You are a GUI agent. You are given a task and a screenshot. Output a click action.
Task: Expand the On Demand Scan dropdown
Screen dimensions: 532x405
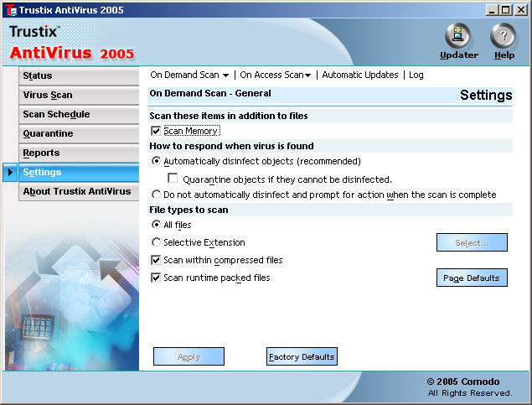click(x=189, y=75)
